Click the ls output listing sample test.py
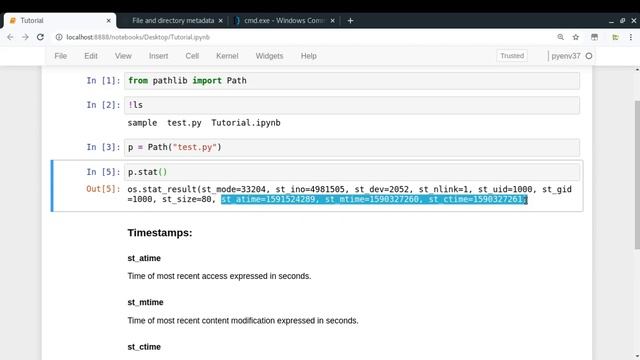 coord(204,123)
